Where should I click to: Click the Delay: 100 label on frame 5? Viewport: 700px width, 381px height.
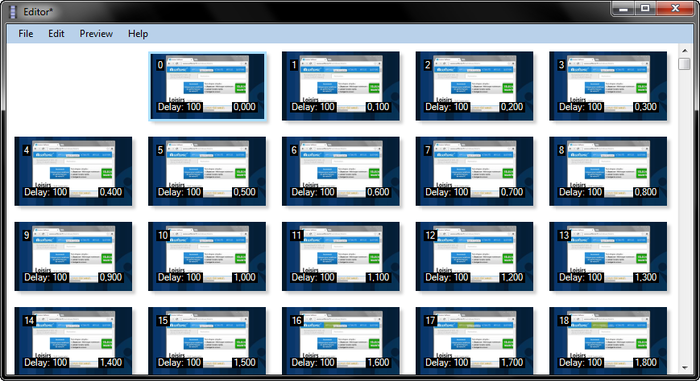pos(179,192)
